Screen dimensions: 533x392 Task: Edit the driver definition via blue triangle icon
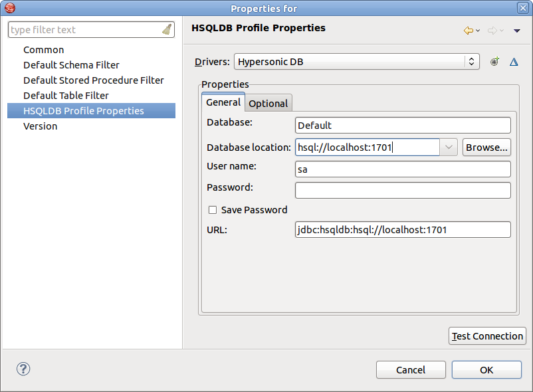click(513, 61)
